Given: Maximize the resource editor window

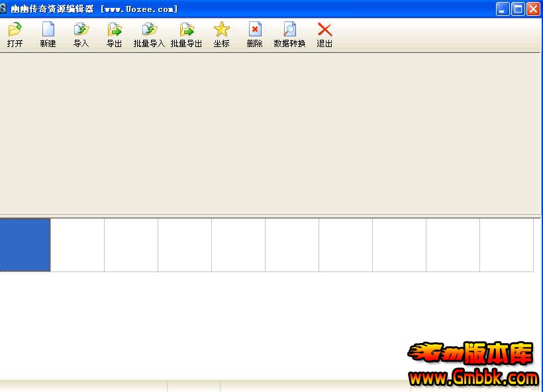Looking at the screenshot, I should click(x=518, y=9).
